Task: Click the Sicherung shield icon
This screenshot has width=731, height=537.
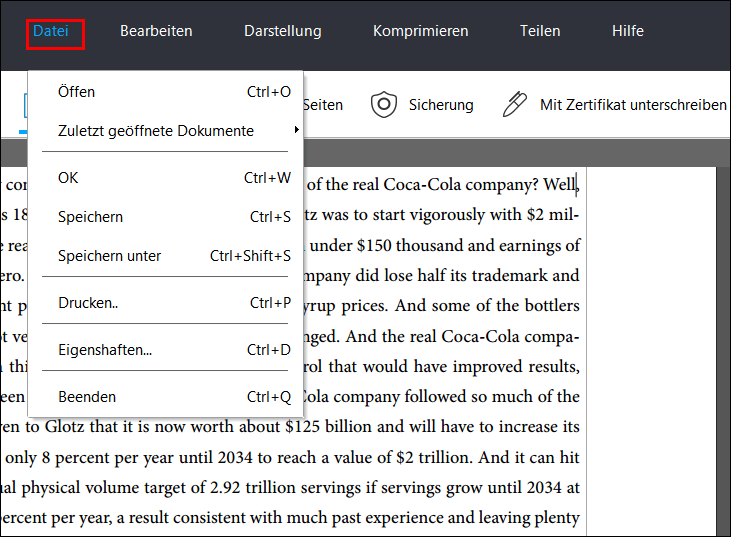Action: [384, 104]
